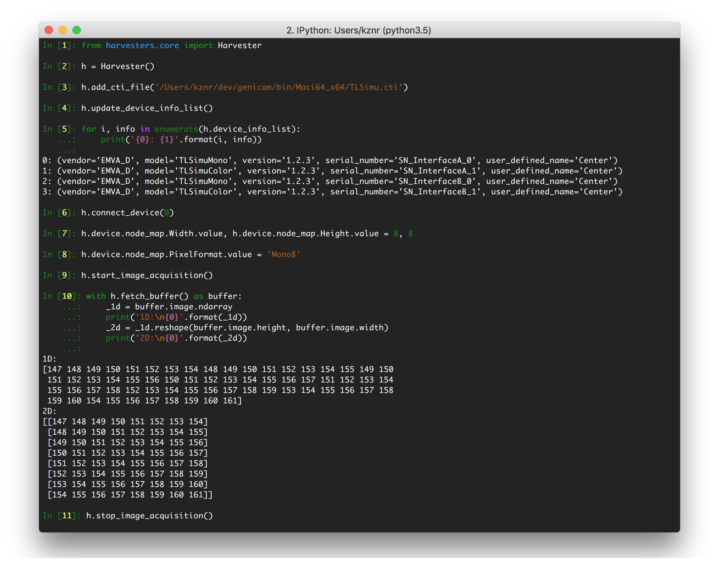Close the IPython terminal window with red button

click(49, 30)
